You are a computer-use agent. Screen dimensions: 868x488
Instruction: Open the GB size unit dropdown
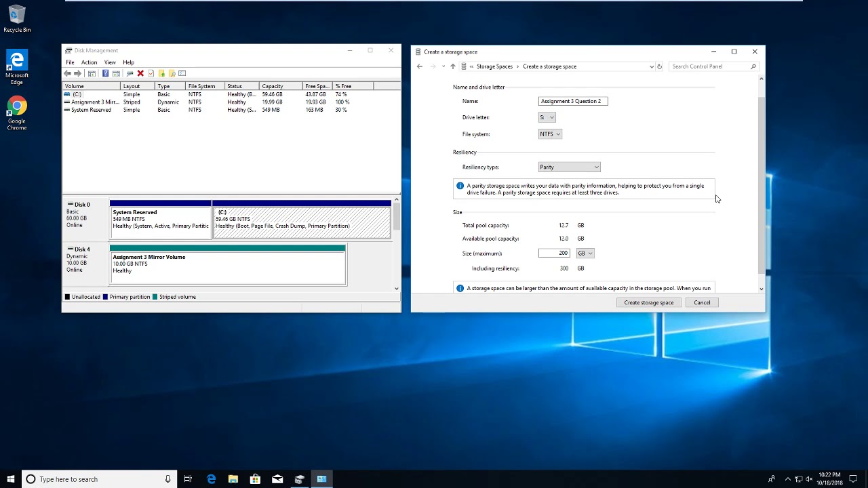(585, 253)
